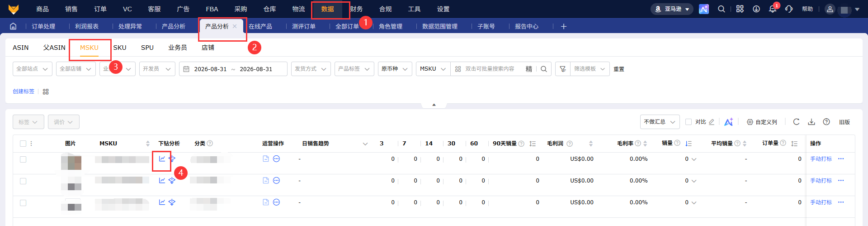Open the 亚马逊 platform selector
868x226 pixels.
[672, 9]
